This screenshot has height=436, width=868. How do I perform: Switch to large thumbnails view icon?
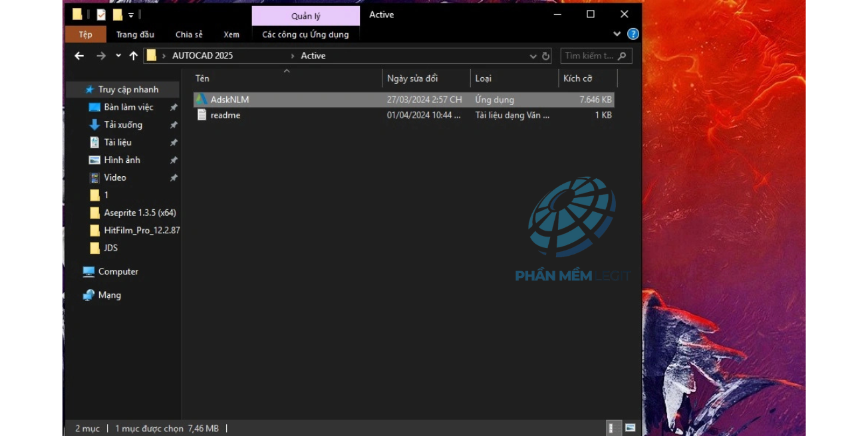point(630,428)
